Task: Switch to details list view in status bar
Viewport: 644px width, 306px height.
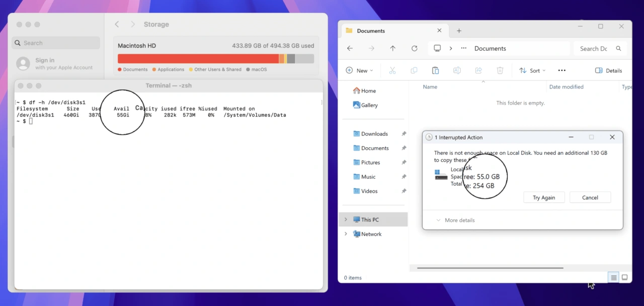Action: 613,277
